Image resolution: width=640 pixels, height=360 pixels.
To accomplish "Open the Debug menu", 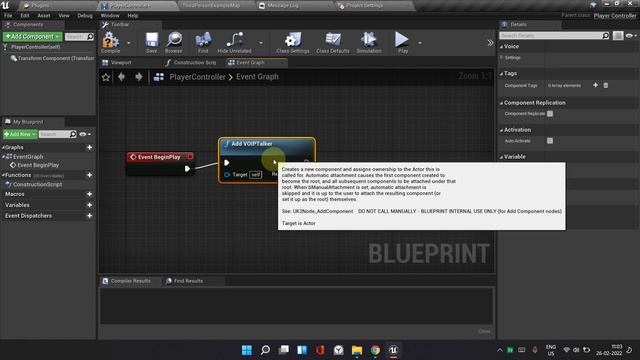I will tap(85, 16).
